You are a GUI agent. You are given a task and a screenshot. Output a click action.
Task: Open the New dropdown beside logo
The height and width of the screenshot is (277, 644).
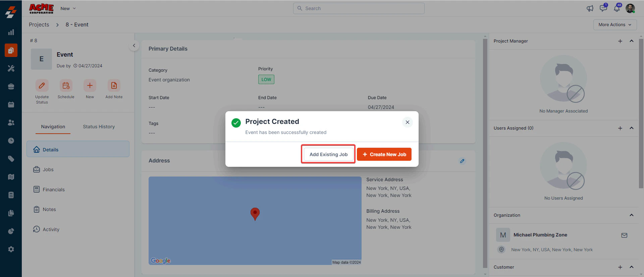[x=68, y=8]
